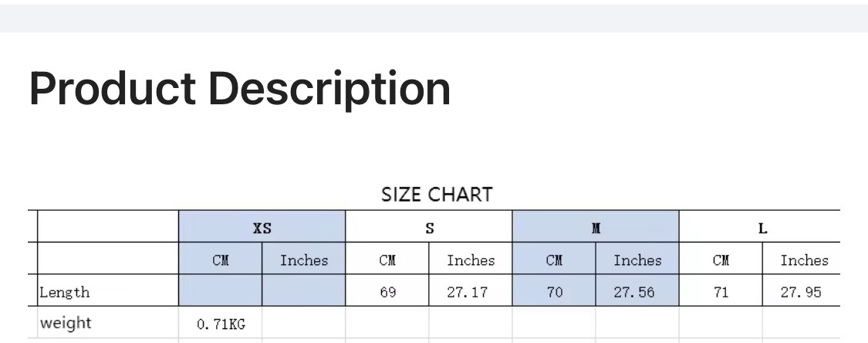This screenshot has height=343, width=868.
Task: Click the SIZE CHART title
Action: pyautogui.click(x=437, y=195)
